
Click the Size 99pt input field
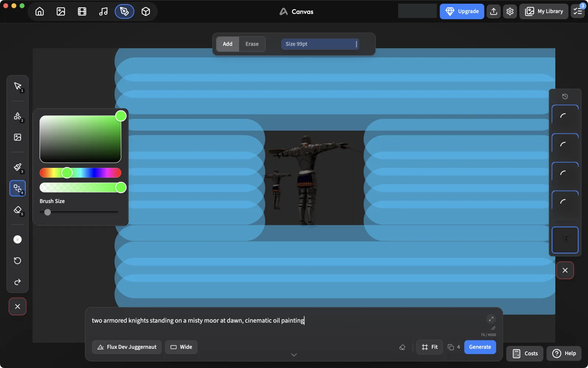click(x=320, y=44)
